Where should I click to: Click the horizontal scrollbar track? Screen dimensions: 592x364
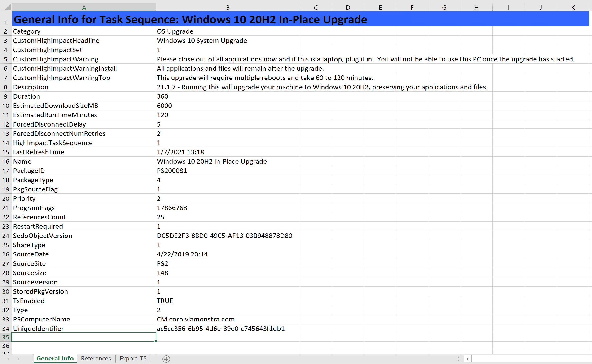pyautogui.click(x=530, y=359)
